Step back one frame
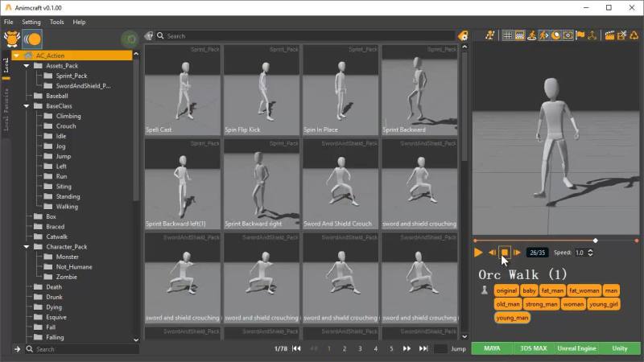The image size is (644, 362). tap(492, 253)
